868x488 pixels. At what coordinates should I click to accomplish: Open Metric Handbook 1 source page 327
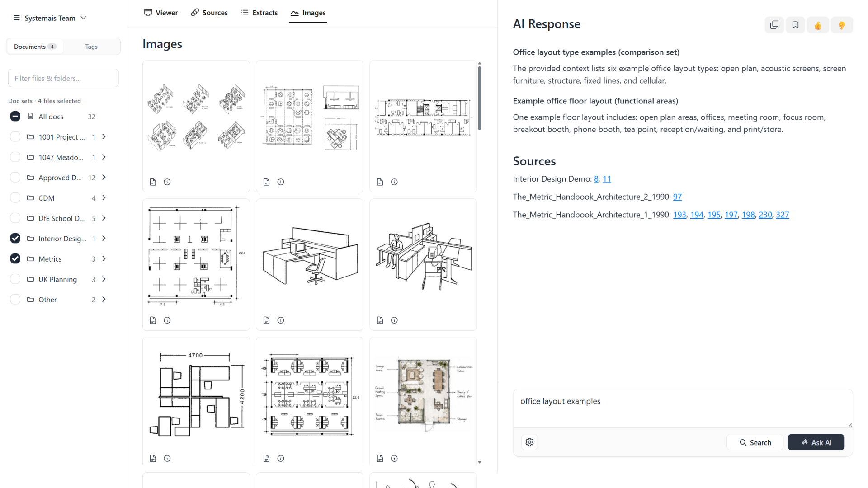(783, 215)
